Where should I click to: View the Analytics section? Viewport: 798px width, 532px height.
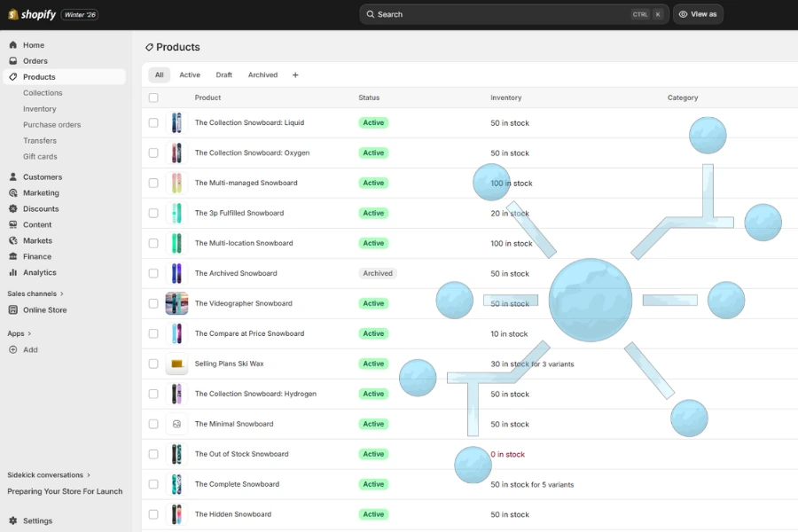(39, 272)
